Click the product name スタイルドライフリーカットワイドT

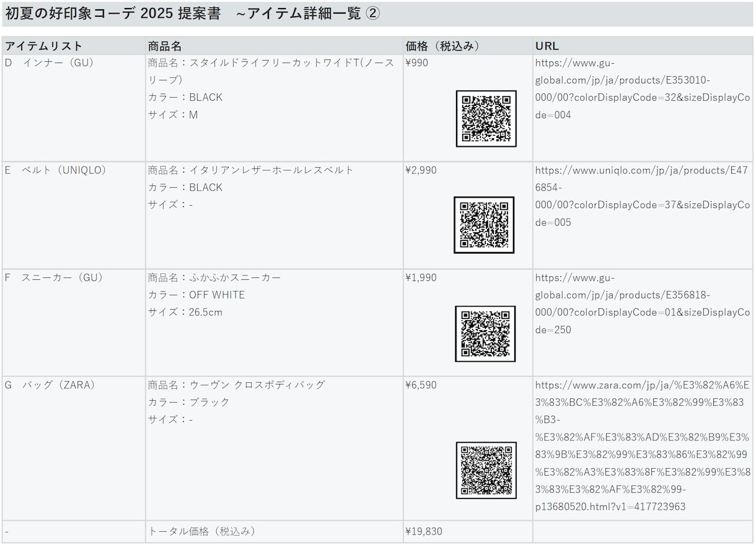[271, 71]
